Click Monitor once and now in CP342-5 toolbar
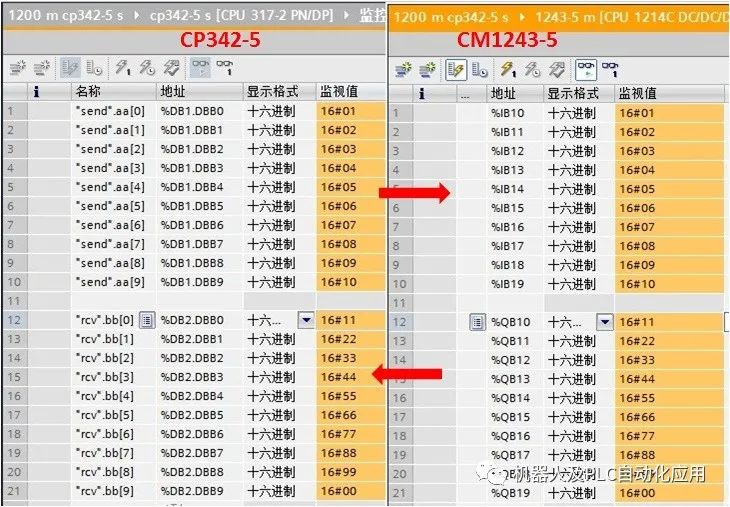This screenshot has height=507, width=730. (x=225, y=68)
